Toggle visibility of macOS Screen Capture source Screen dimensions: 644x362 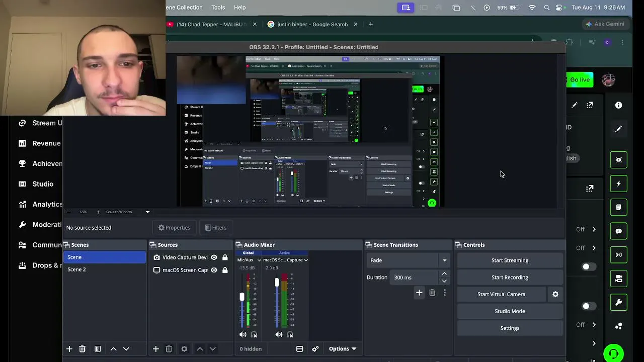click(214, 270)
